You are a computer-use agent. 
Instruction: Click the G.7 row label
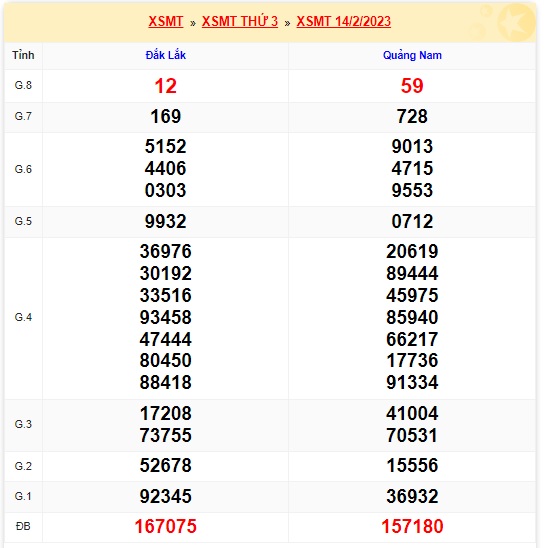pos(23,116)
